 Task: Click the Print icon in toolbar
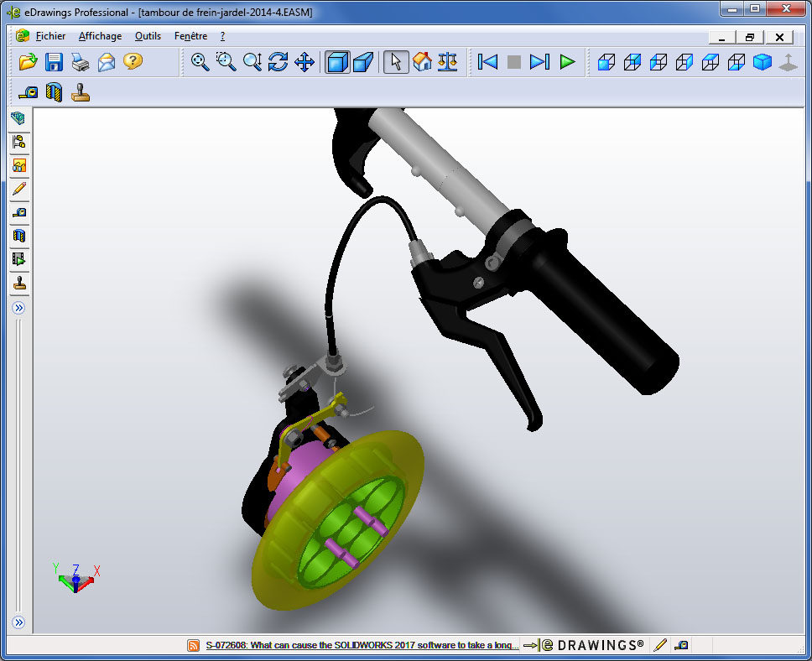pos(81,61)
